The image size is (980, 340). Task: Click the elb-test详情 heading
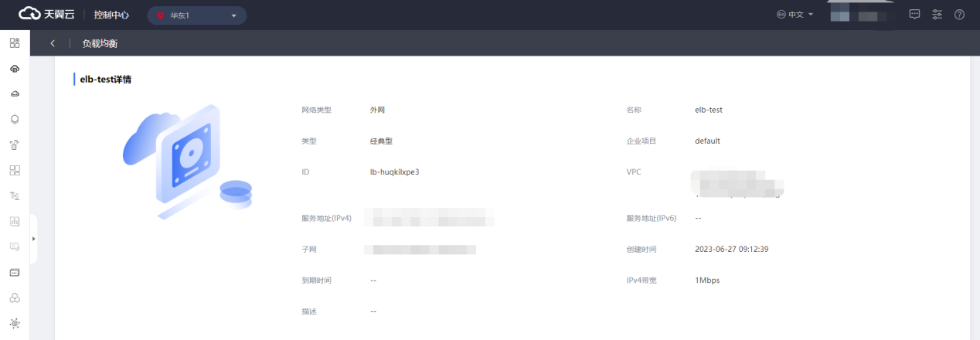[105, 79]
